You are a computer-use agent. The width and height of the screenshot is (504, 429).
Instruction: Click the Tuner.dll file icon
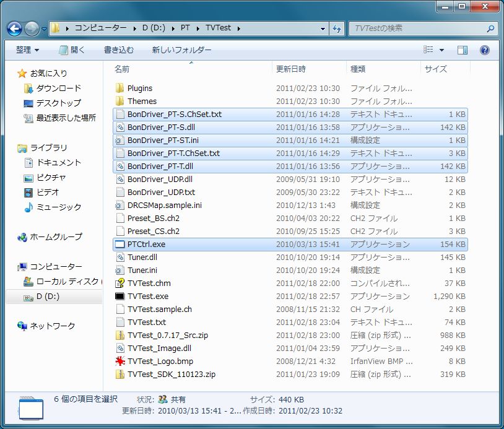point(120,257)
